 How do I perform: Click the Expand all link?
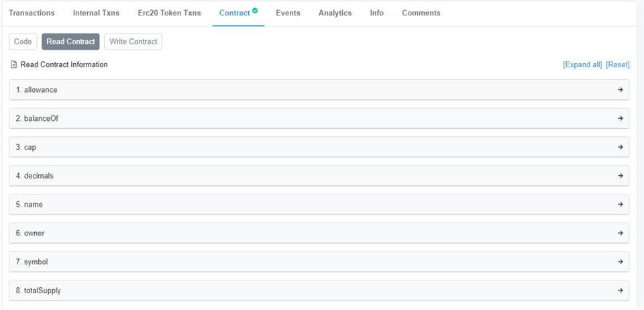point(582,64)
